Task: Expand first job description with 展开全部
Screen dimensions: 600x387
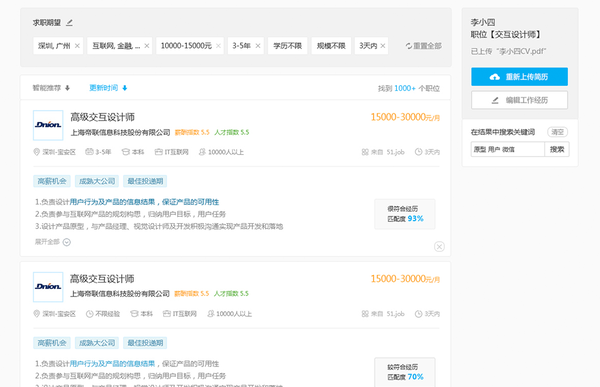Action: click(x=53, y=242)
